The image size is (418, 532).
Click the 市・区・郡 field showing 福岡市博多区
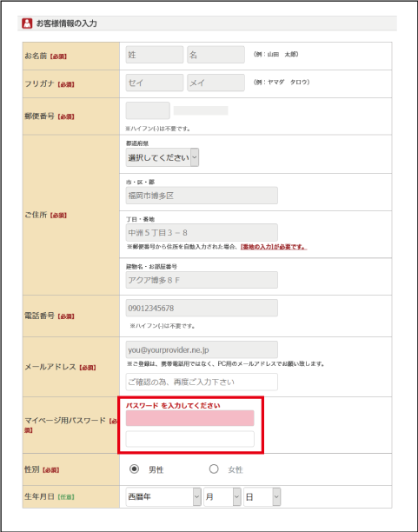pyautogui.click(x=202, y=196)
